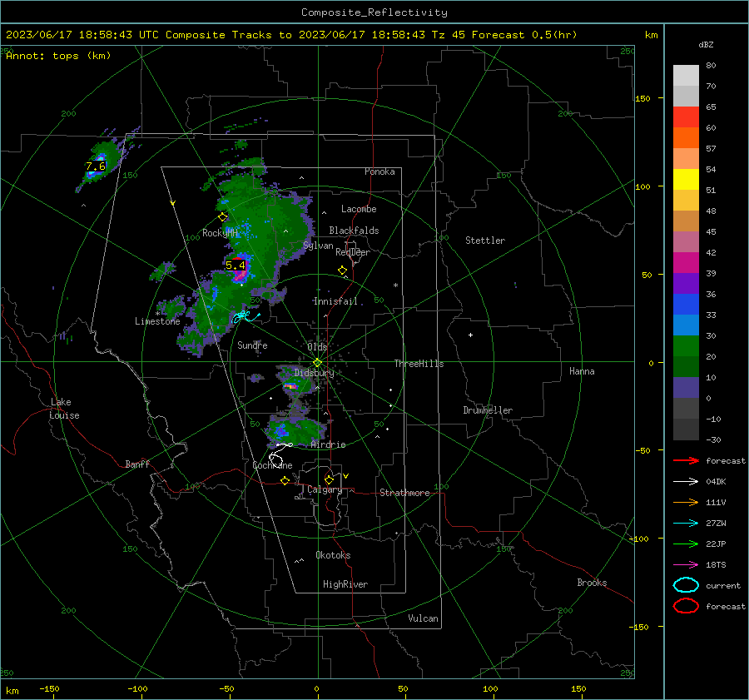Screen dimensions: 749x700
Task: Click the Brooks city label
Action: (592, 583)
